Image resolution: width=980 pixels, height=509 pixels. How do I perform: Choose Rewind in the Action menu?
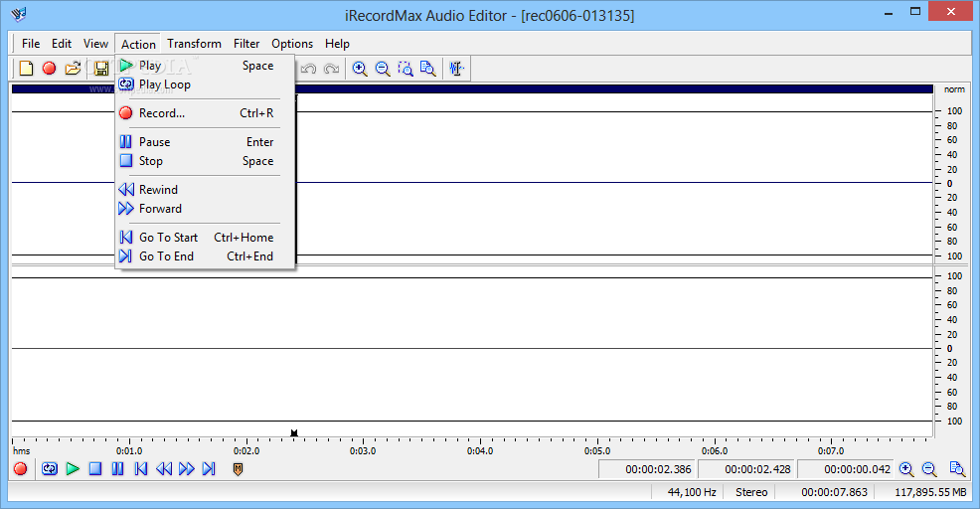pyautogui.click(x=205, y=190)
